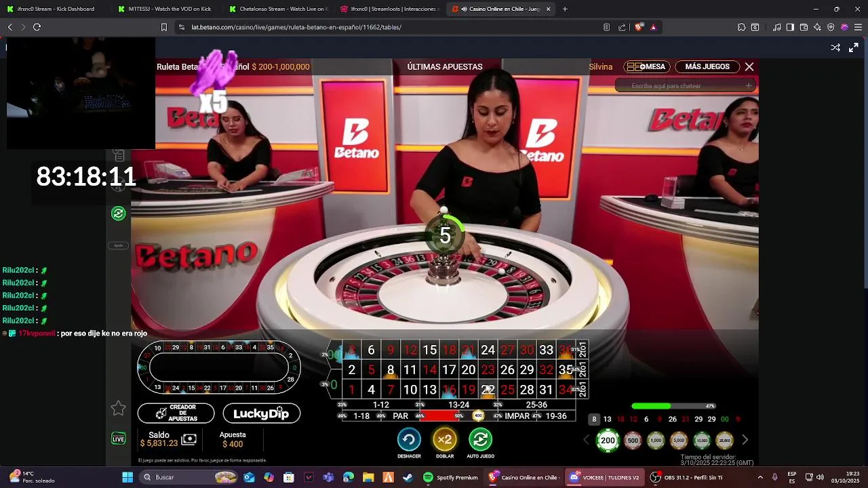Select the 500 value chip

tap(633, 441)
